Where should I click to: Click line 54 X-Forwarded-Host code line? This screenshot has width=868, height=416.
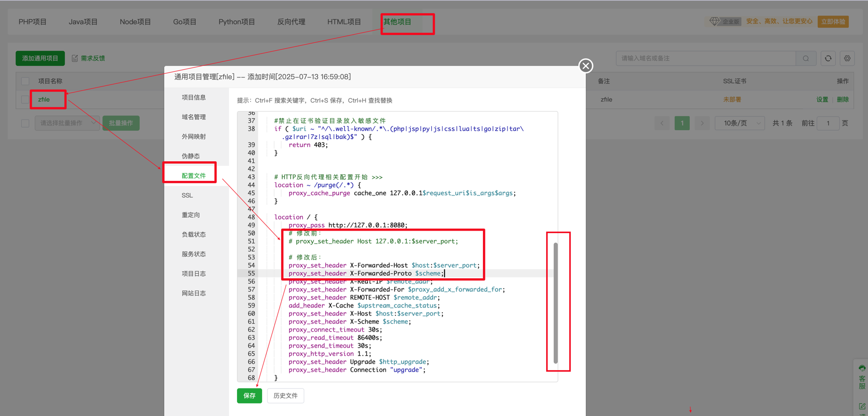(x=384, y=265)
